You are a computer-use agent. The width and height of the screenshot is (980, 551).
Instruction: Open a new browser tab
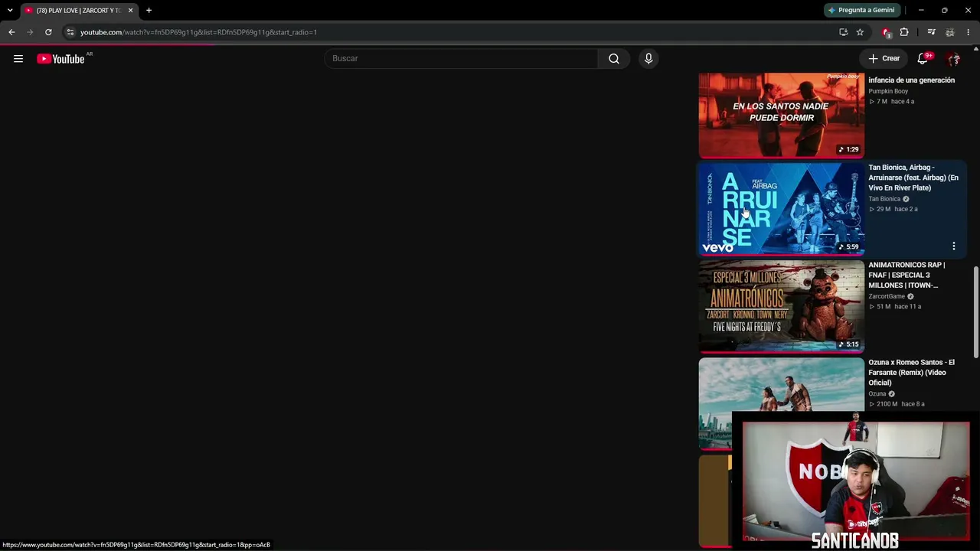149,11
